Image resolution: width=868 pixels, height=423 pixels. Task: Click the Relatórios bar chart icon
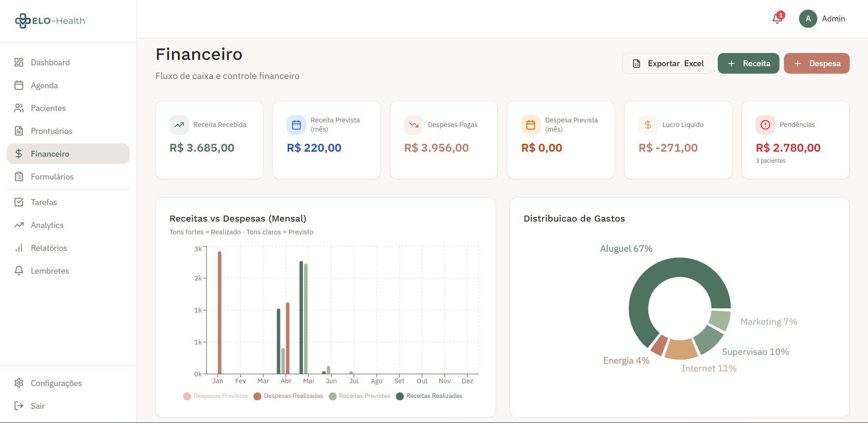click(x=19, y=248)
